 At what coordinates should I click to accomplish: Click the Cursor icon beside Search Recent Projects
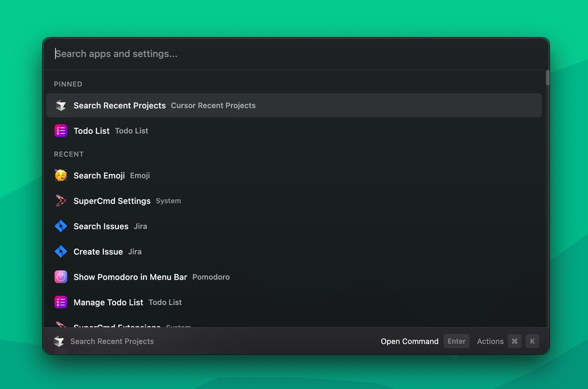[60, 105]
